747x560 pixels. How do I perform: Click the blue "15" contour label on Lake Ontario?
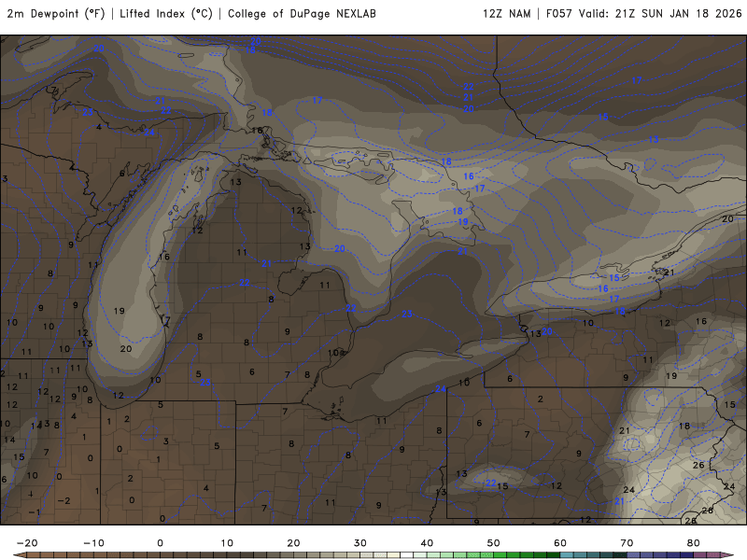tap(614, 277)
